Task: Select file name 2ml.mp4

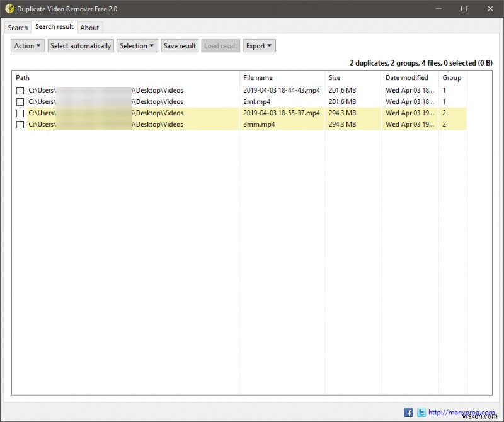Action: pyautogui.click(x=256, y=101)
